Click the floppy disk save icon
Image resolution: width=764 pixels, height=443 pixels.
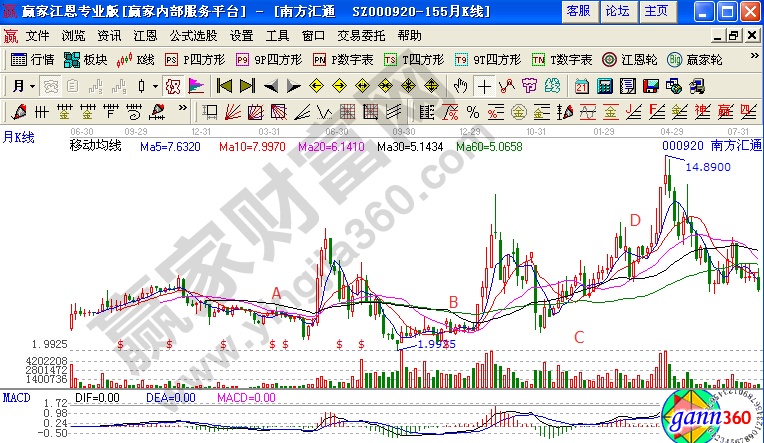[651, 86]
